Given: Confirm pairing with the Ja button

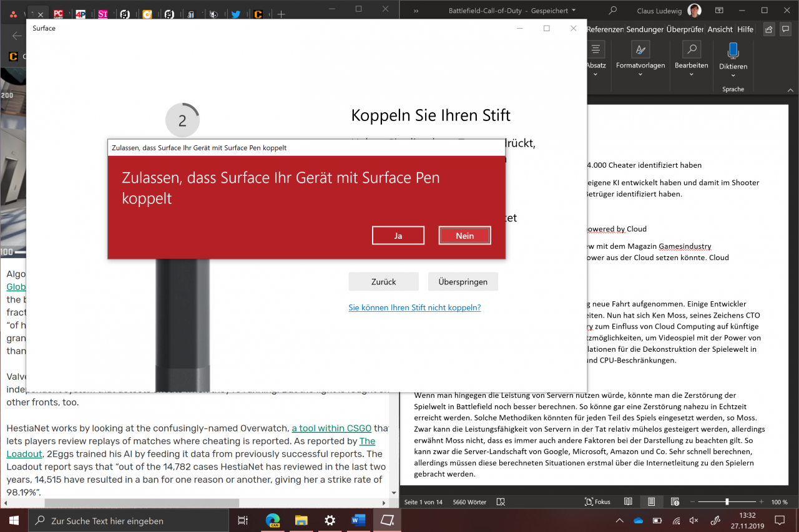Looking at the screenshot, I should [398, 236].
